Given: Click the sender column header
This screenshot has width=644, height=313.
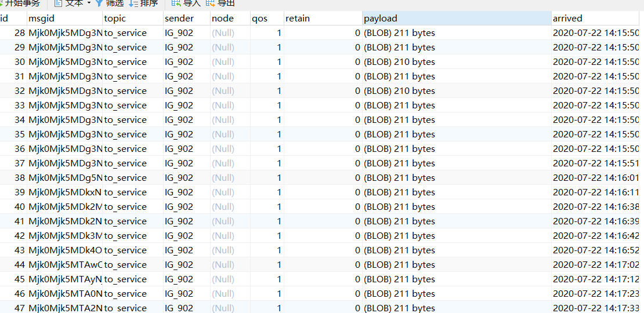Looking at the screenshot, I should (x=186, y=19).
